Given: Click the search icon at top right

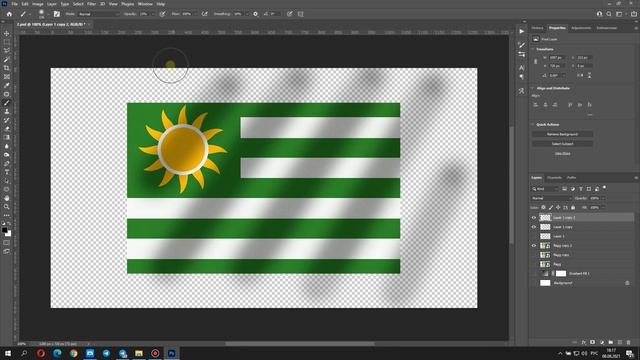Looking at the screenshot, I should click(x=609, y=14).
